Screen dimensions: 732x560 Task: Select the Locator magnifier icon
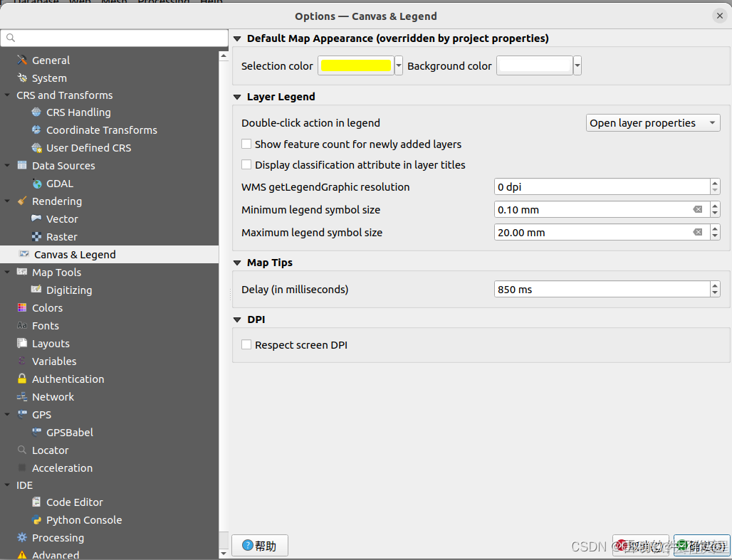[x=22, y=450]
